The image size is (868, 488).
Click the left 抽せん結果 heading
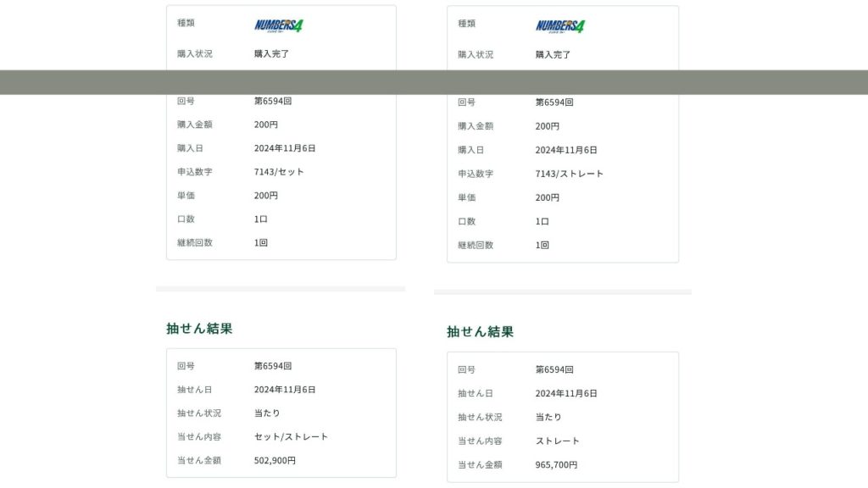199,329
